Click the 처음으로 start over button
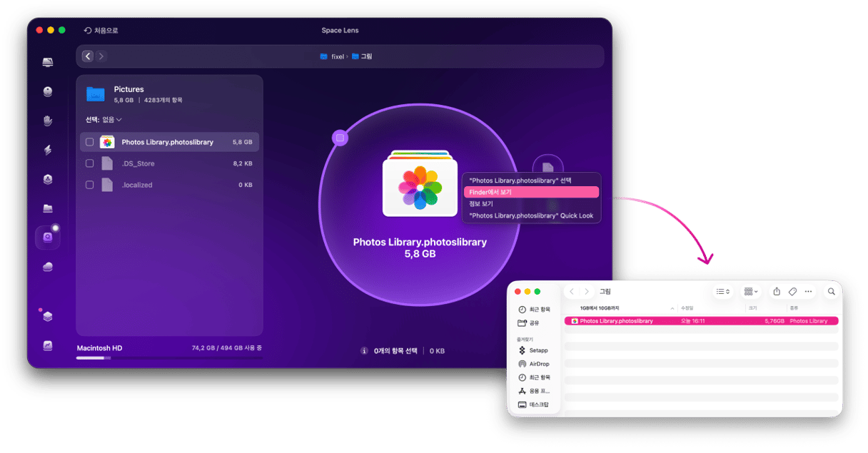This screenshot has width=868, height=453. pos(101,31)
